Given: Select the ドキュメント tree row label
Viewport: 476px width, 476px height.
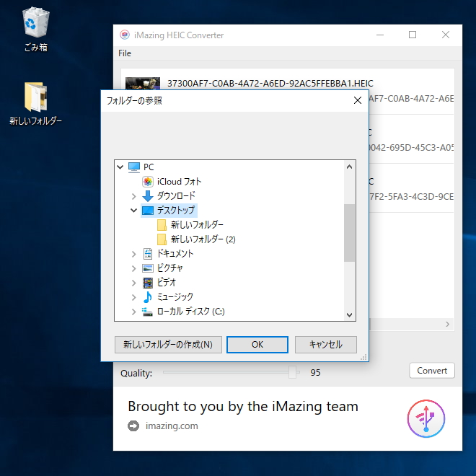Looking at the screenshot, I should (175, 254).
